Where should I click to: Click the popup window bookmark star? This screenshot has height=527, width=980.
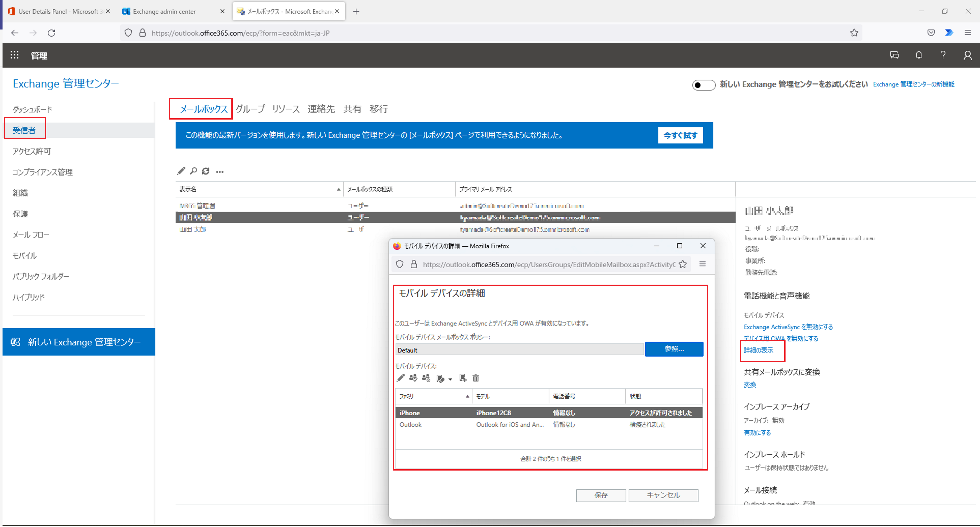tap(683, 264)
